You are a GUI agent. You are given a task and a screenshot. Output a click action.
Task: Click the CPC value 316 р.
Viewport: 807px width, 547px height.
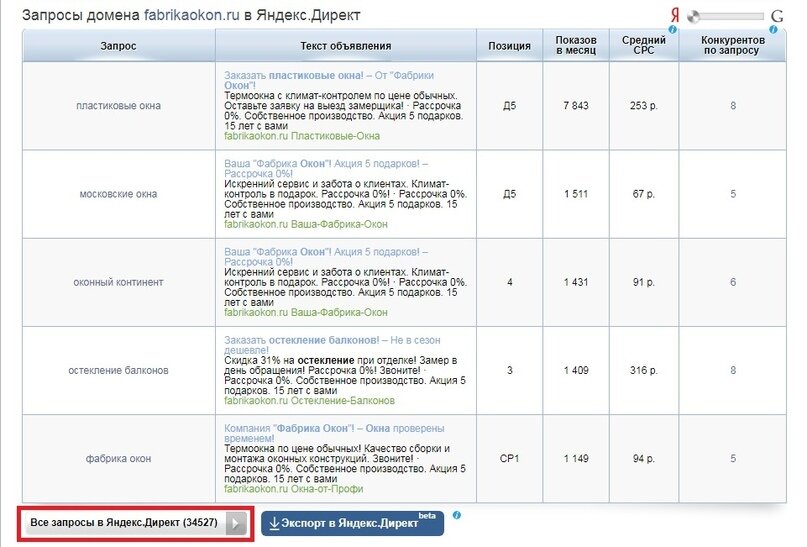pos(644,370)
